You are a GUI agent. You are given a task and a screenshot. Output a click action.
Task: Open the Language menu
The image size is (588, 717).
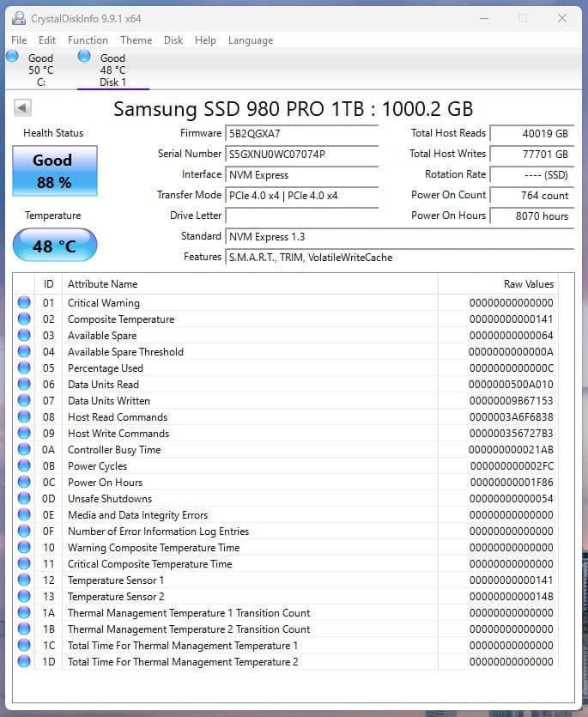pyautogui.click(x=251, y=40)
